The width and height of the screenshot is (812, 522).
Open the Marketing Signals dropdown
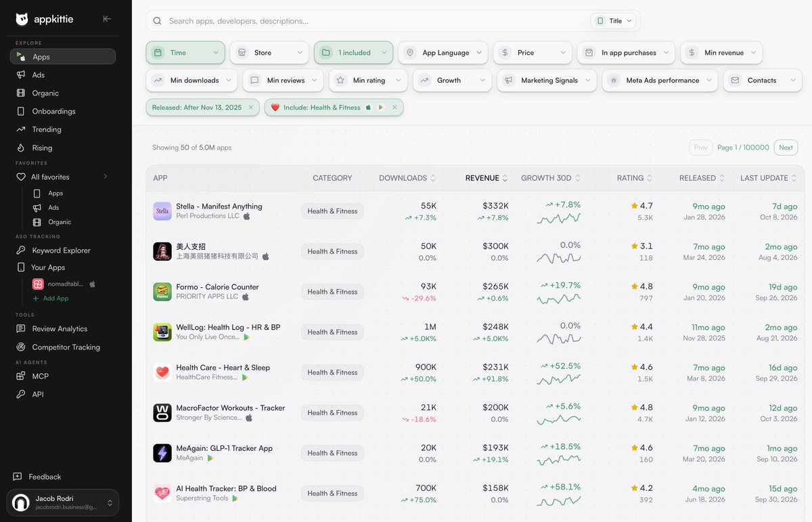click(547, 81)
